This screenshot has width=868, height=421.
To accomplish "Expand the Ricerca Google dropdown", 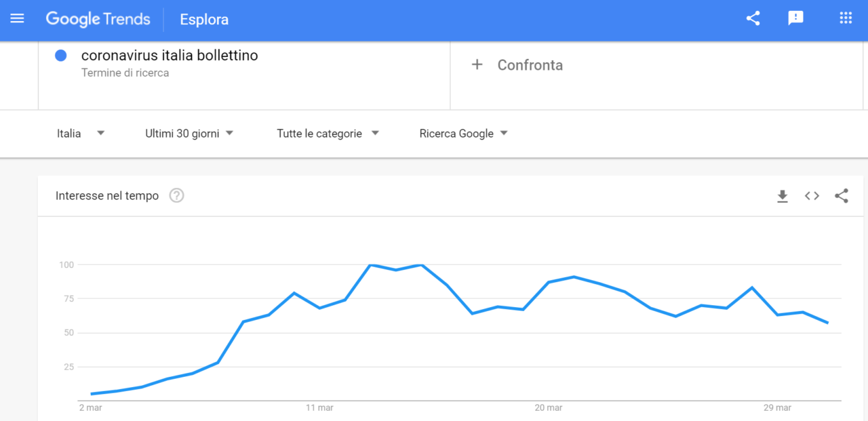I will point(464,134).
